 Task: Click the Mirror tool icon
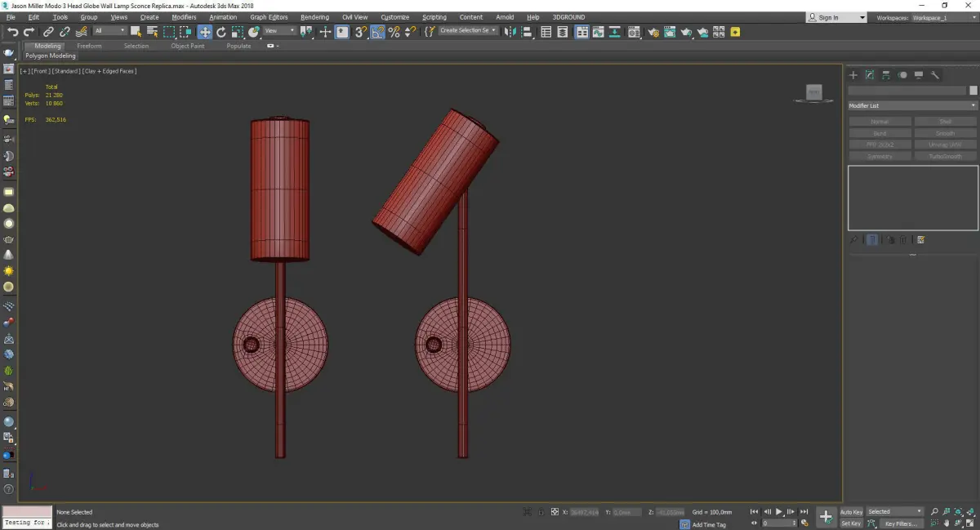509,32
